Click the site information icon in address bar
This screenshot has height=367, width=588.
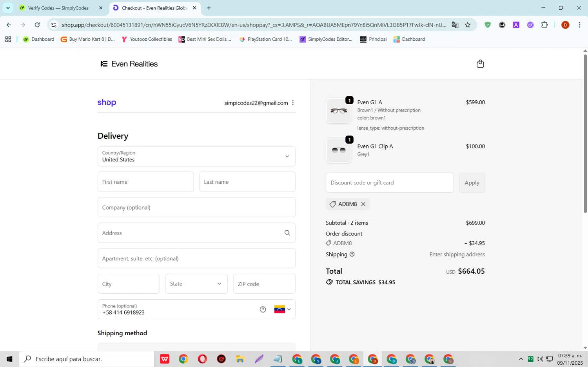pos(54,25)
